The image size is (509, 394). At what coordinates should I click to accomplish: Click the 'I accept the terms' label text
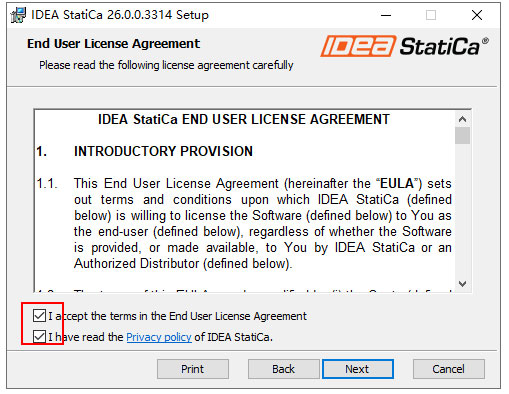click(x=177, y=316)
